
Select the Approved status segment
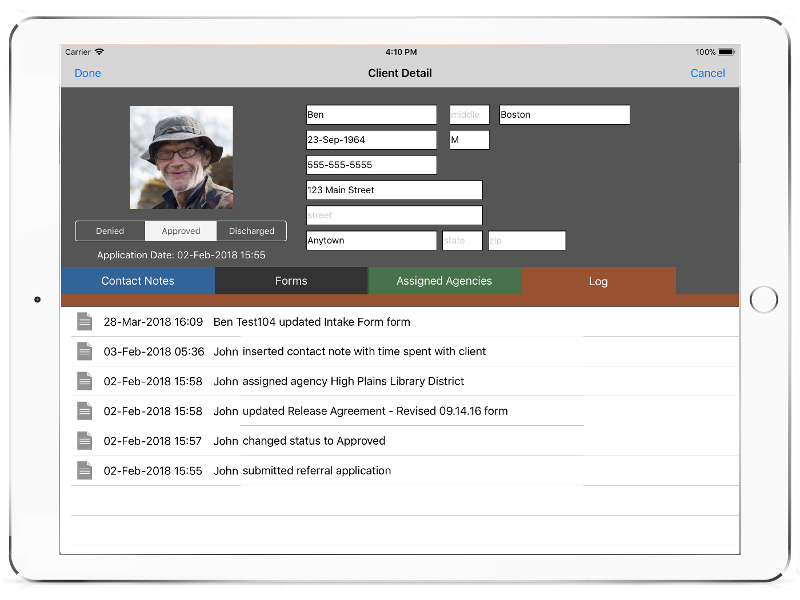click(181, 231)
